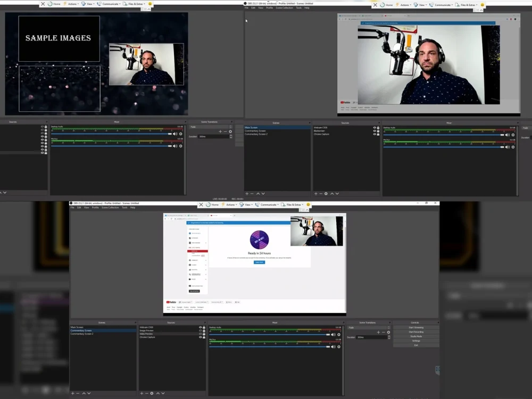Screen dimensions: 532x399
Task: Hide Webcam C930 source in bottom OBS window
Action: pos(200,327)
